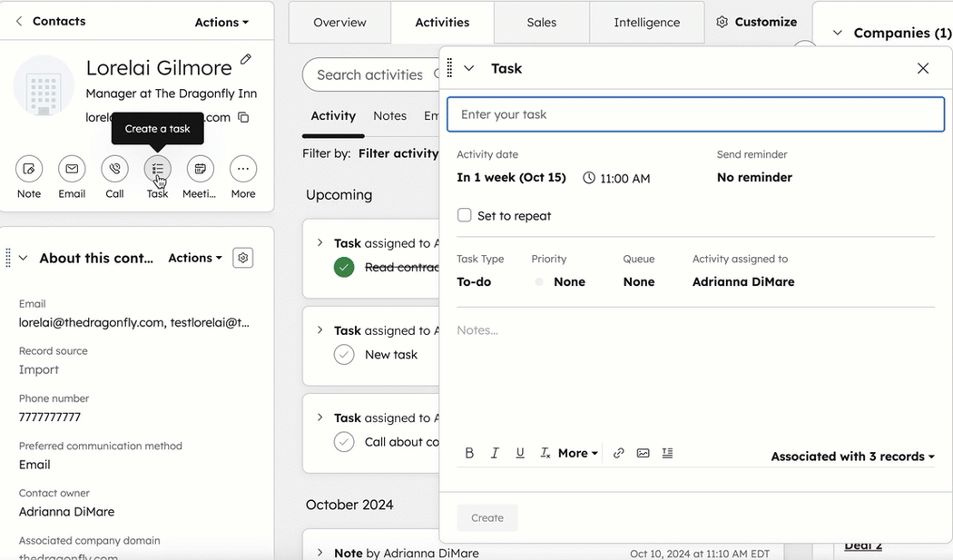This screenshot has height=560, width=953.
Task: Click the insert link icon in notes toolbar
Action: click(618, 453)
